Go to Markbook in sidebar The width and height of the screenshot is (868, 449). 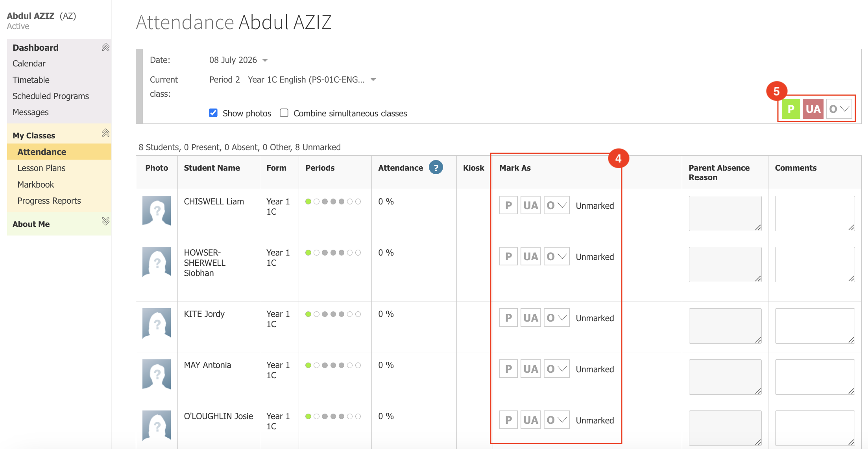coord(35,184)
